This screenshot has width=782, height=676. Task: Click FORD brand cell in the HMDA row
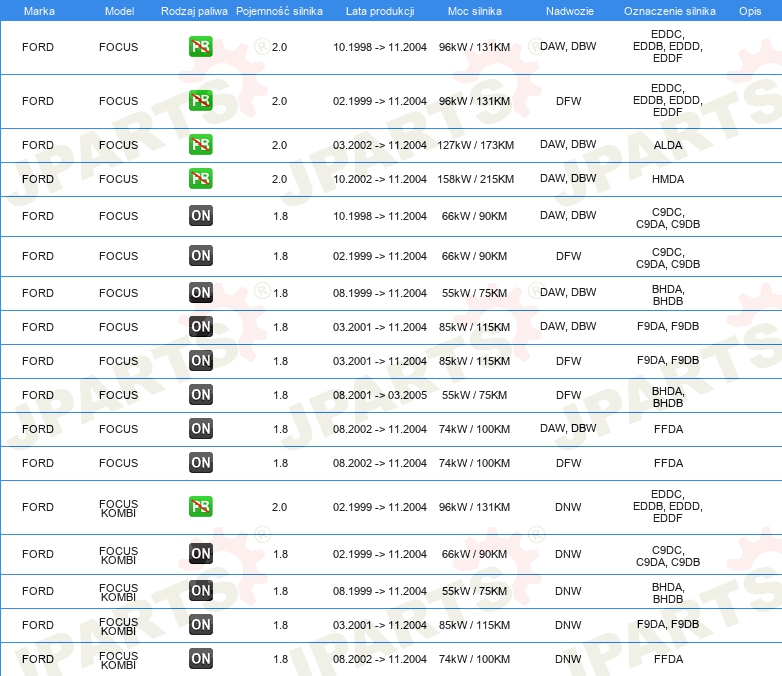coord(38,179)
